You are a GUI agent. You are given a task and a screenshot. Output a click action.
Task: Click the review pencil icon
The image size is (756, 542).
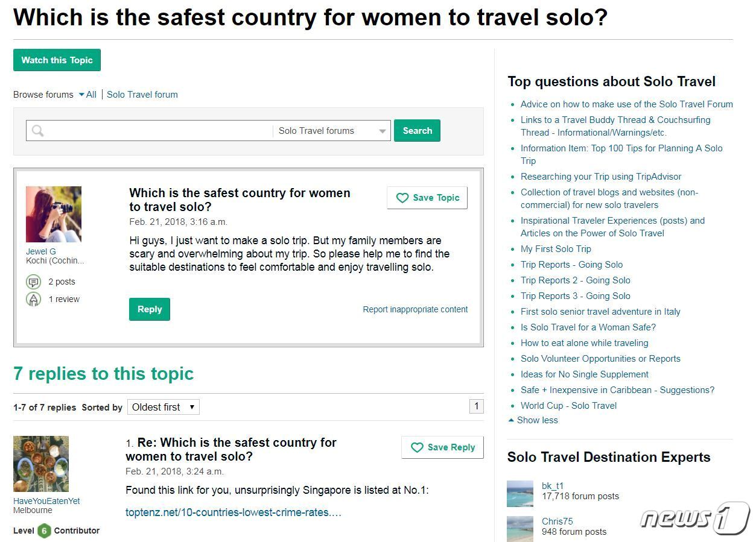[33, 299]
